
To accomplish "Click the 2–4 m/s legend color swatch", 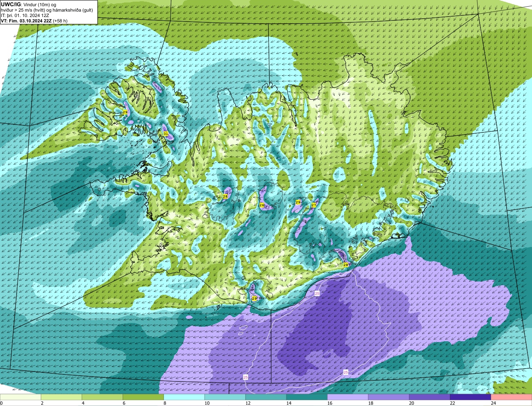I will [62, 397].
